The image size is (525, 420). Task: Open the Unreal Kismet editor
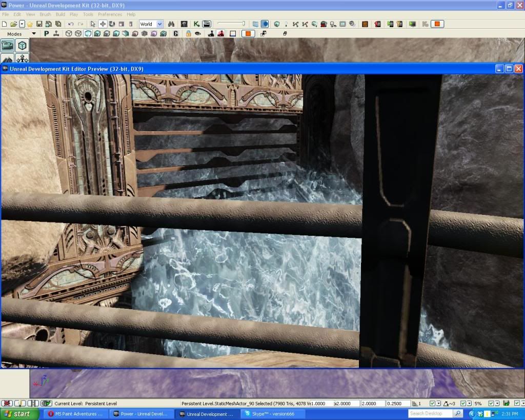[196, 24]
